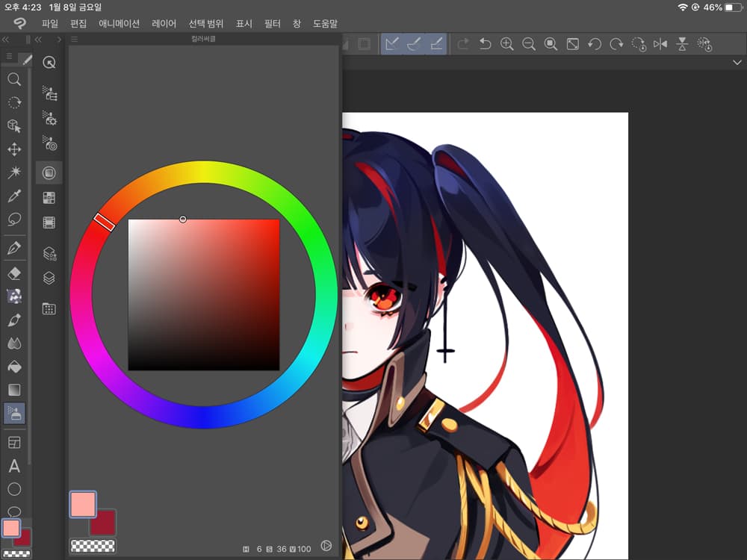Expand the down chevron below command bar
Image resolution: width=747 pixels, height=560 pixels.
coord(737,63)
